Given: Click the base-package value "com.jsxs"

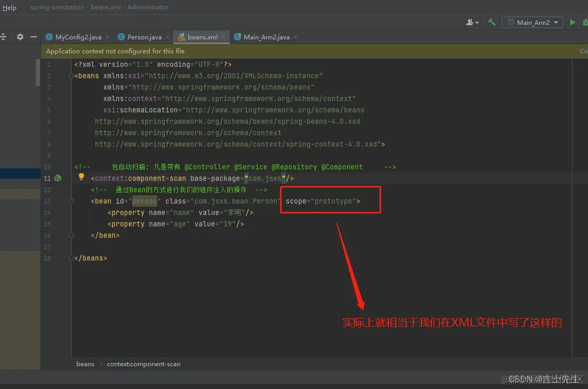Looking at the screenshot, I should pyautogui.click(x=265, y=178).
